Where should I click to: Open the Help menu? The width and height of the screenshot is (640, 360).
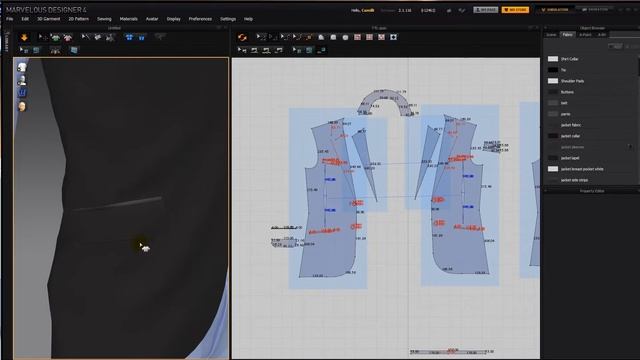point(248,19)
